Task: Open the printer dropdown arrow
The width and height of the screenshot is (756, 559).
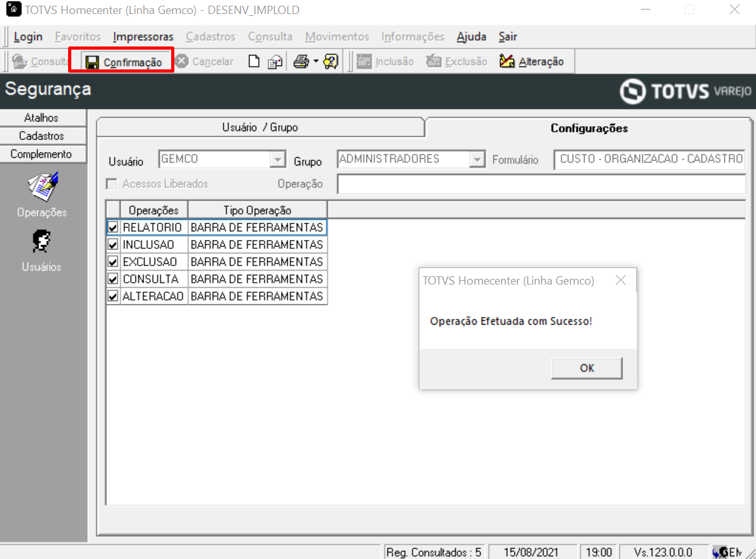Action: click(316, 62)
